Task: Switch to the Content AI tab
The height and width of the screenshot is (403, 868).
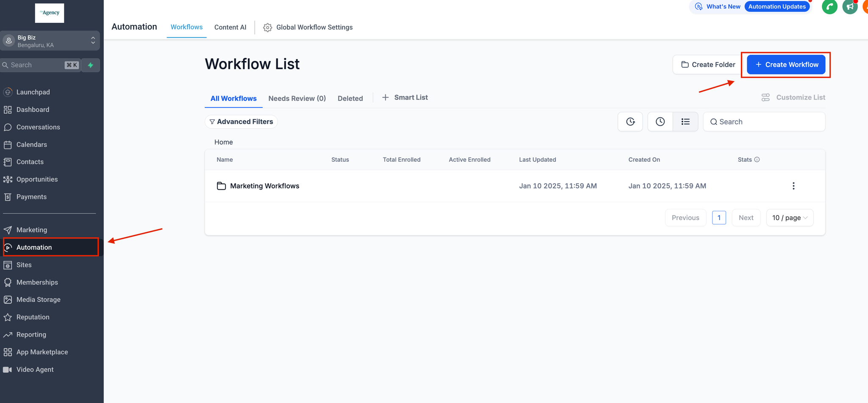Action: [x=230, y=27]
